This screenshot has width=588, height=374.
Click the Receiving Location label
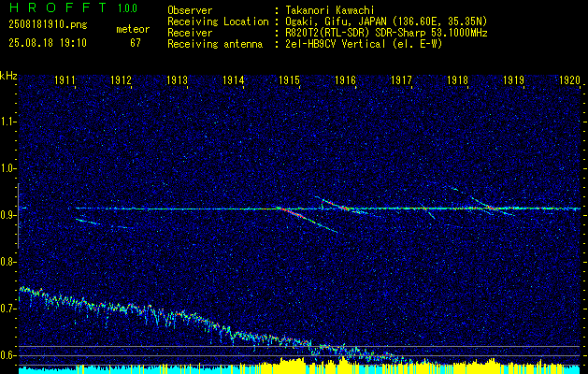click(x=218, y=22)
